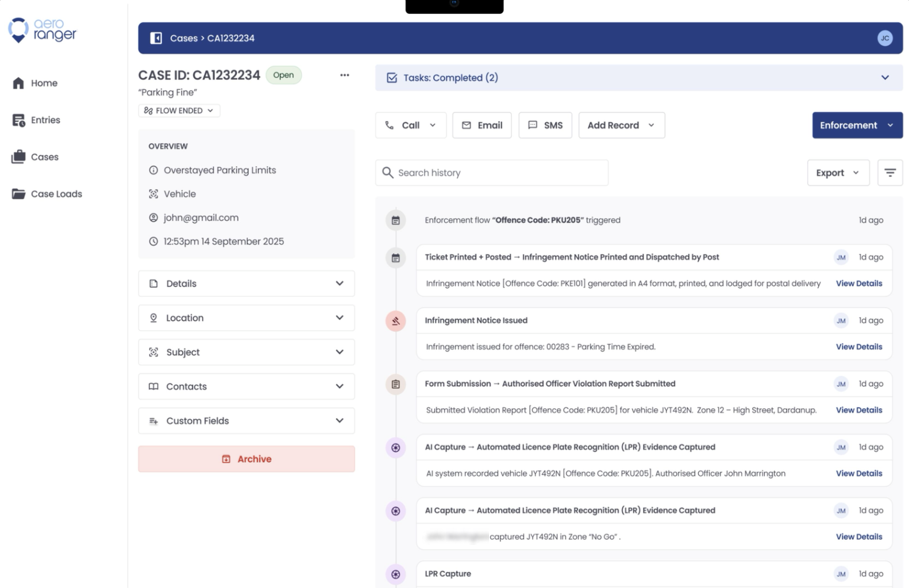This screenshot has height=588, width=909.
Task: Expand the Contacts section
Action: [x=246, y=386]
